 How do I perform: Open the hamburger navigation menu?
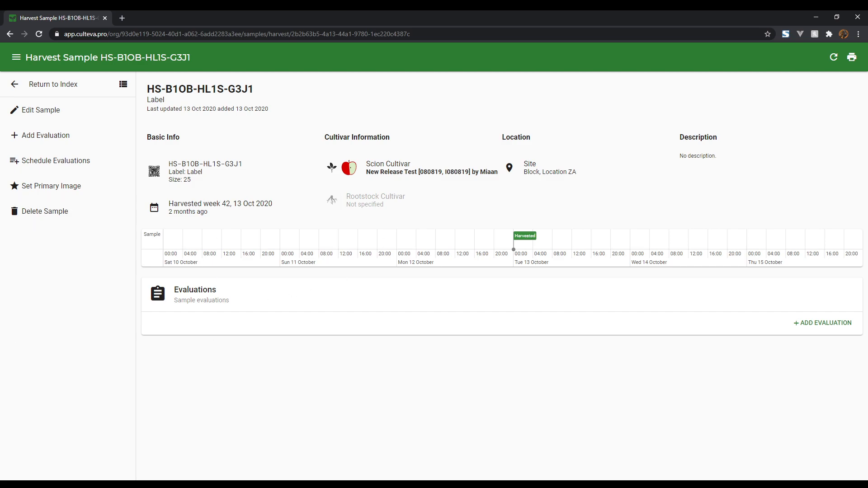tap(16, 57)
